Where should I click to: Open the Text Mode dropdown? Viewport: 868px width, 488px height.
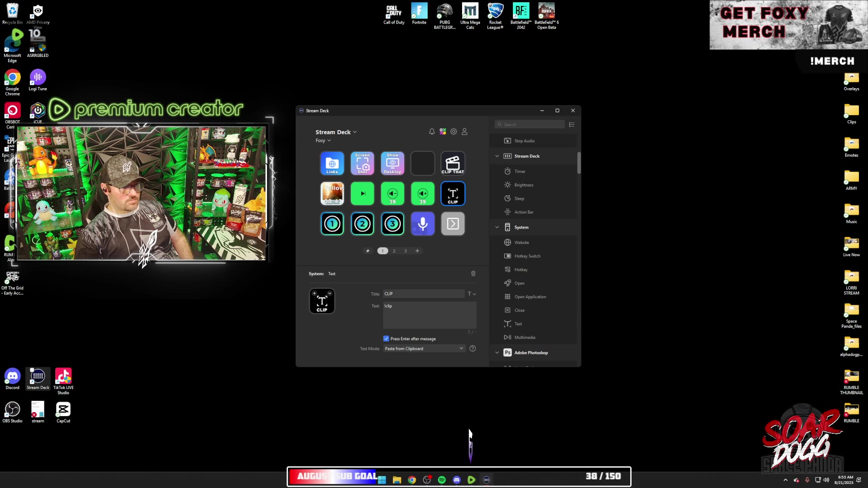click(x=424, y=348)
